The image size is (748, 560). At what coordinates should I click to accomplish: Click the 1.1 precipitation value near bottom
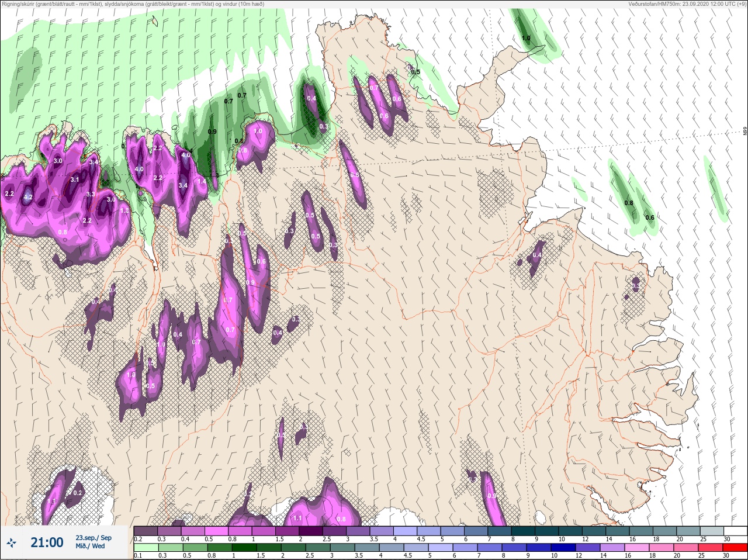297,518
